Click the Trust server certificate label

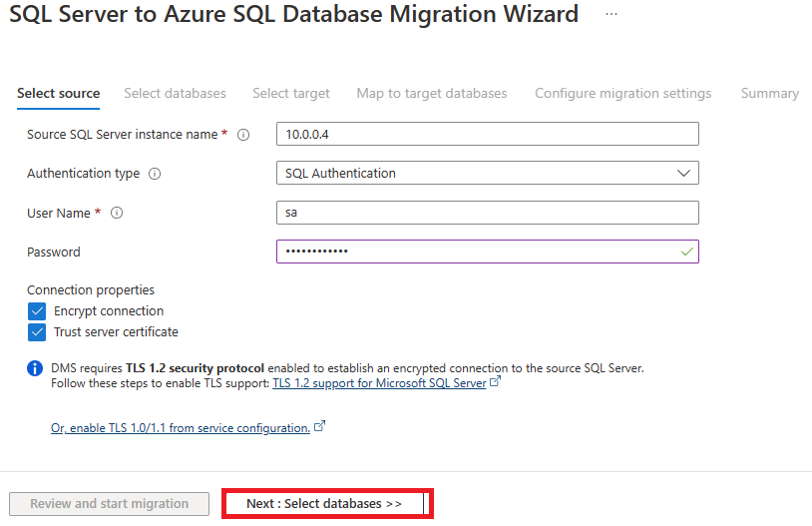coord(116,331)
